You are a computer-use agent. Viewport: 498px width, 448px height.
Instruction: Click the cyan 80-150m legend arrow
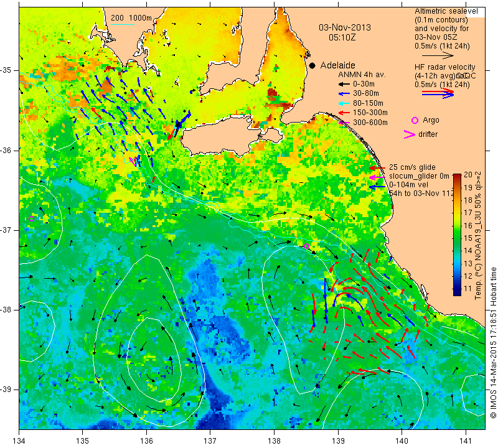click(344, 103)
